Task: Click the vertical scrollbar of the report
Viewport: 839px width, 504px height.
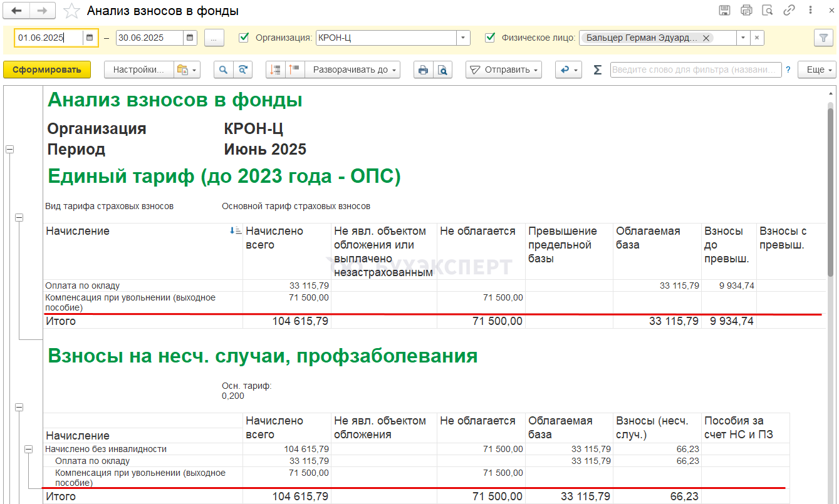Action: coord(831,191)
